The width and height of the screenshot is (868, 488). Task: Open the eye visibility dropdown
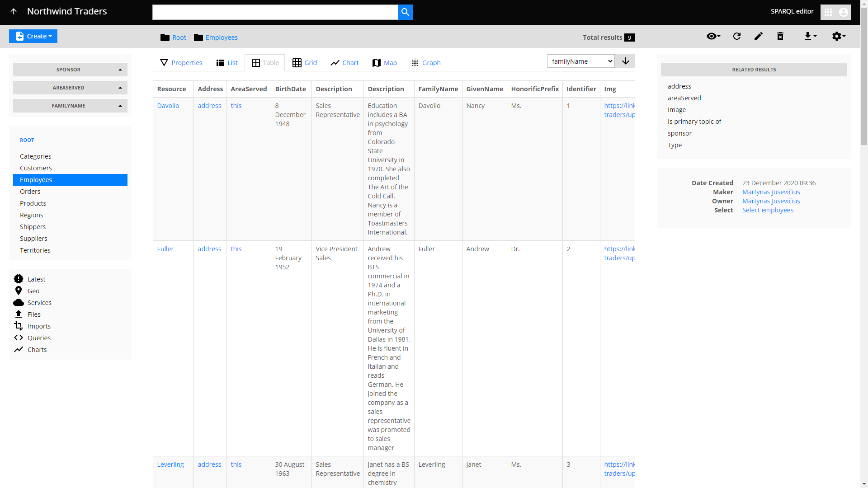click(x=713, y=36)
